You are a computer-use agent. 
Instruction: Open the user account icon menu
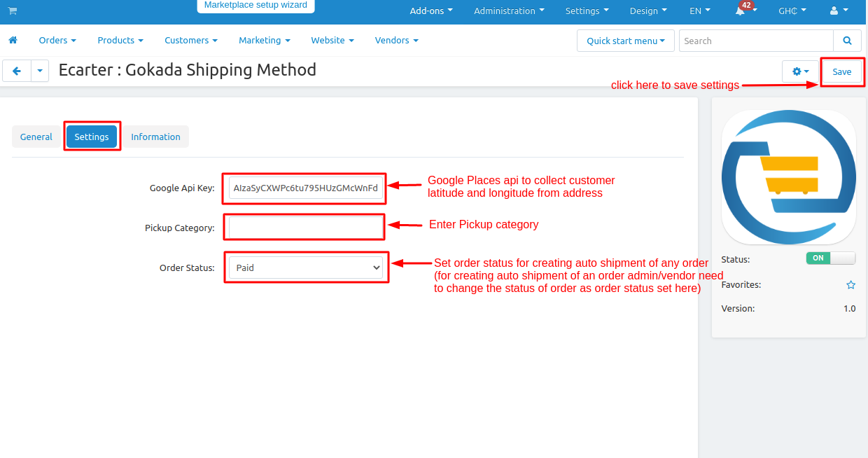839,11
